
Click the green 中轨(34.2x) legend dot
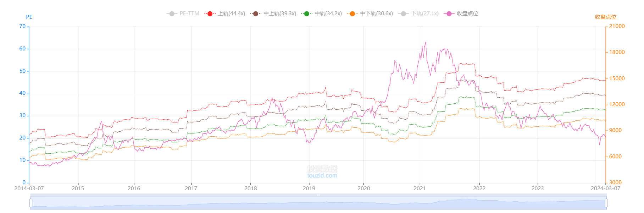pos(307,13)
